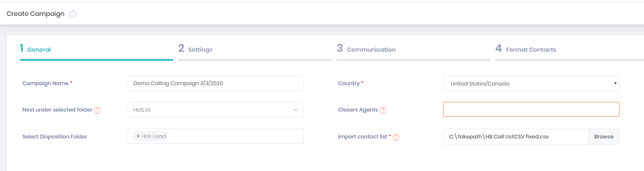Open the Country dropdown showing United States/Canada
The height and width of the screenshot is (171, 644).
click(531, 83)
